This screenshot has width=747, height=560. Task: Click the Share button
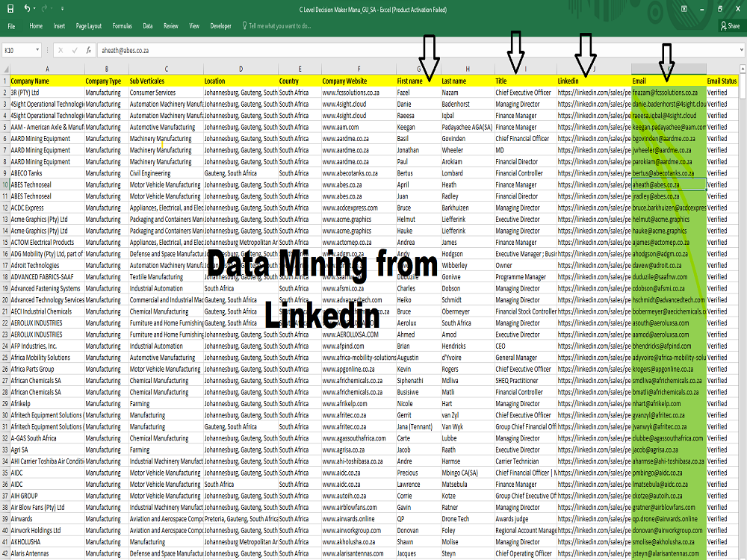pos(731,25)
